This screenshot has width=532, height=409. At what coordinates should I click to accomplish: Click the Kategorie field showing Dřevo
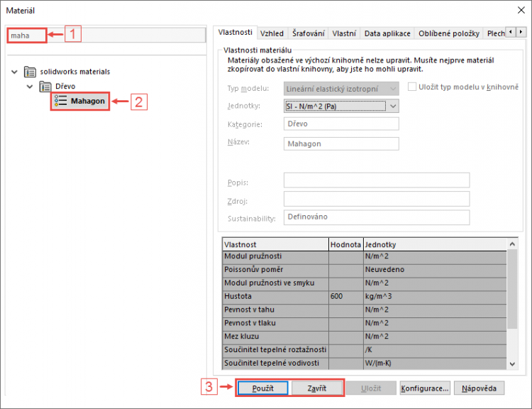coord(341,124)
